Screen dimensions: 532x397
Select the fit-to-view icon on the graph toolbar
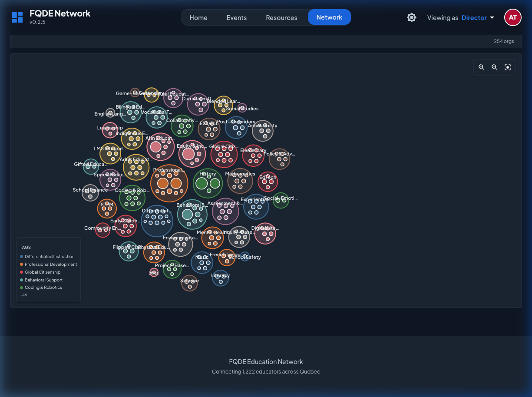click(507, 67)
